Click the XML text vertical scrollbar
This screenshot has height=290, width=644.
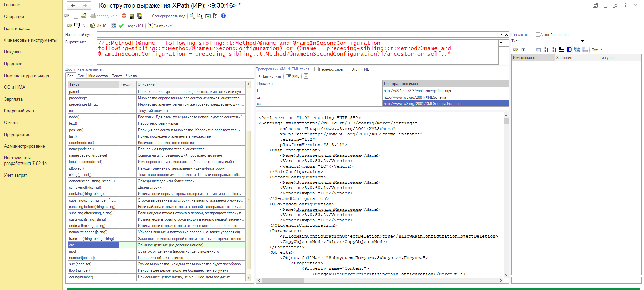click(x=506, y=195)
